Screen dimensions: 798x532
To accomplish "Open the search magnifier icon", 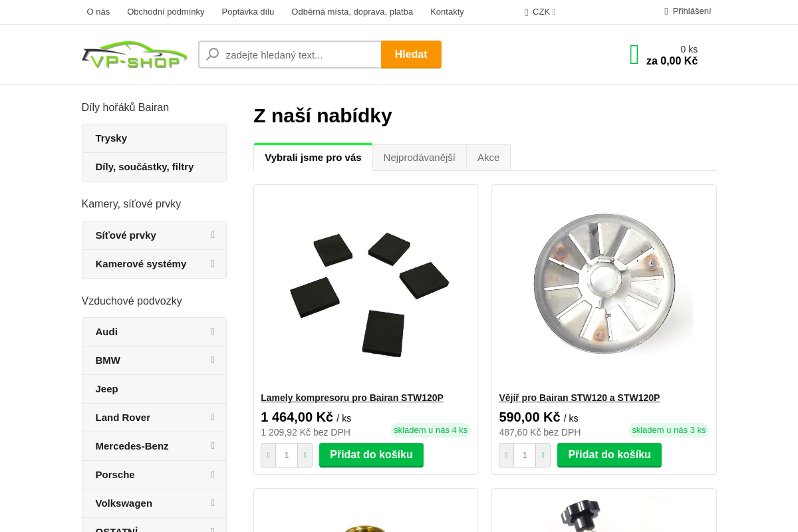I will (x=212, y=54).
